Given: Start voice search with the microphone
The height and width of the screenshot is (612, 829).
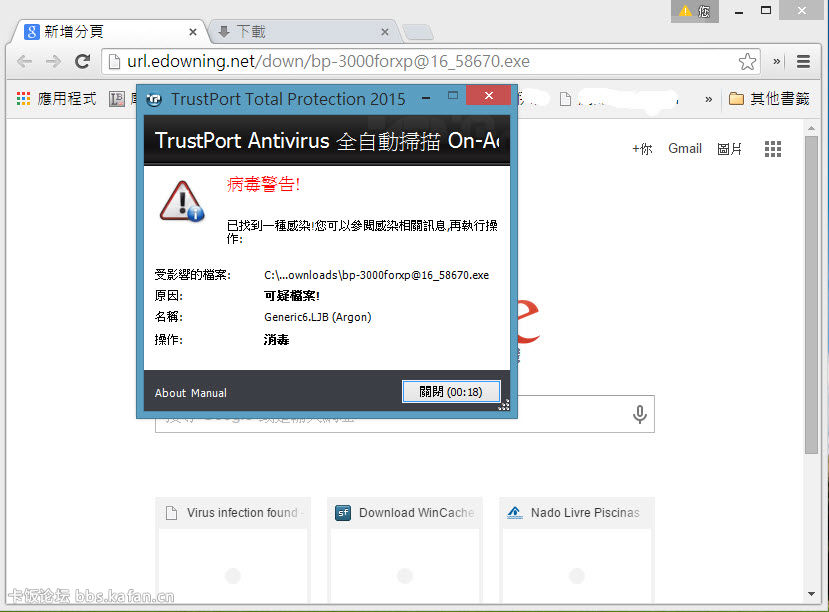Looking at the screenshot, I should pos(640,414).
